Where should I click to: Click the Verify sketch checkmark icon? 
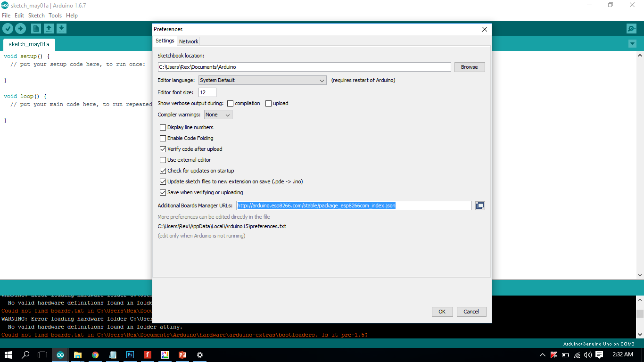tap(8, 29)
